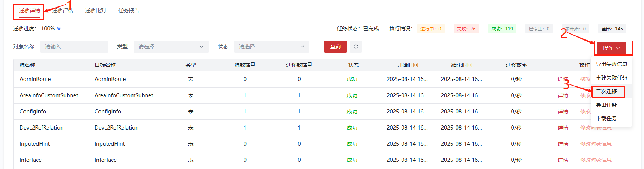Select 二次迁移 from the menu
Viewport: 644px width, 169px height.
[x=606, y=91]
